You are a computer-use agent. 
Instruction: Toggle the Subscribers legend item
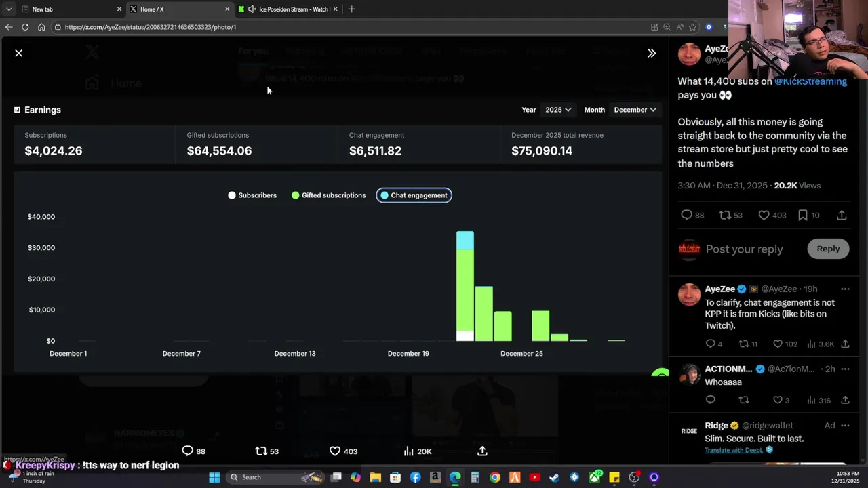(x=252, y=195)
